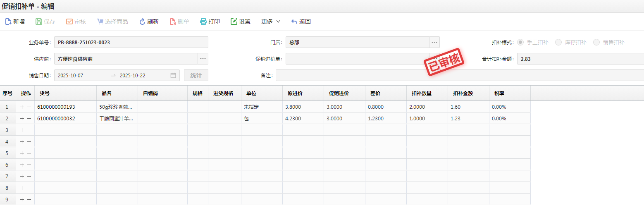Click the 返回 (Back) arrow icon

pos(294,22)
